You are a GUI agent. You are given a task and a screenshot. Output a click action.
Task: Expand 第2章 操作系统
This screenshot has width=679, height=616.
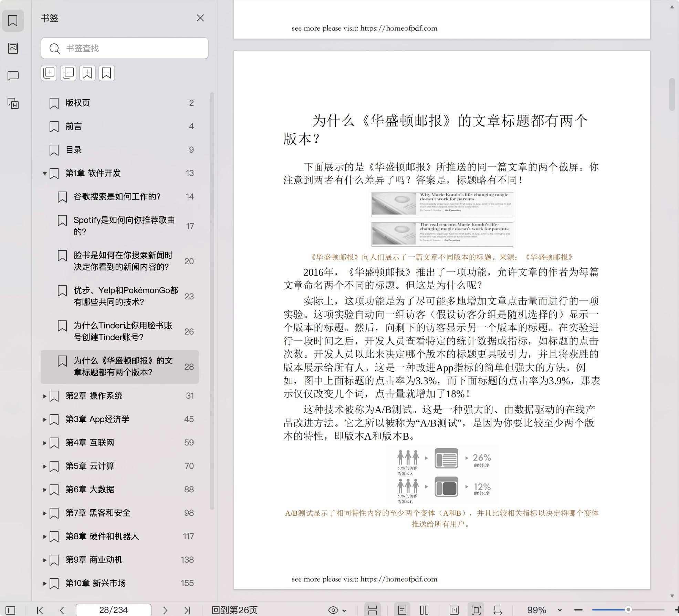pyautogui.click(x=44, y=396)
